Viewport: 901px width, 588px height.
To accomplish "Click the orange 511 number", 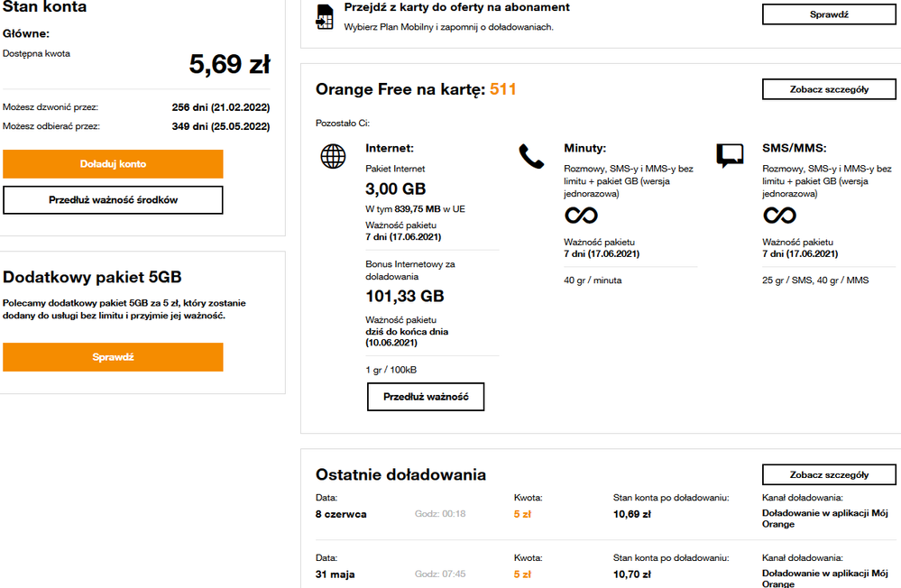I will 503,89.
